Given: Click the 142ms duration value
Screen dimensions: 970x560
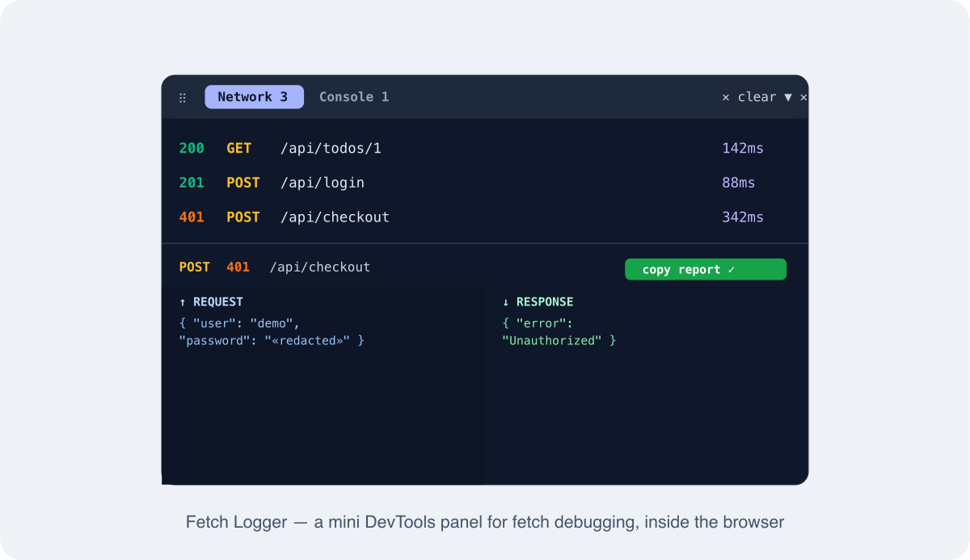Looking at the screenshot, I should coord(743,149).
